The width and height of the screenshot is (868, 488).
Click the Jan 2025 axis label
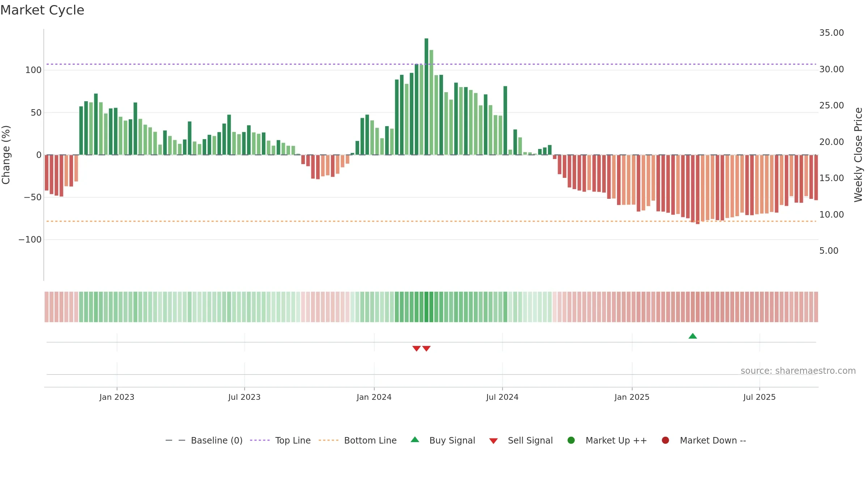pos(632,397)
